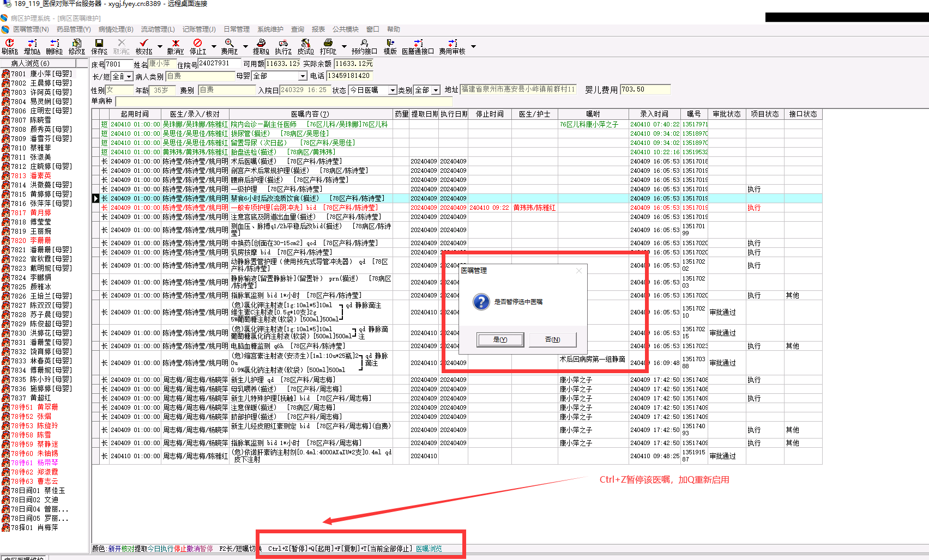Open the 类别 category dropdown

click(x=436, y=90)
